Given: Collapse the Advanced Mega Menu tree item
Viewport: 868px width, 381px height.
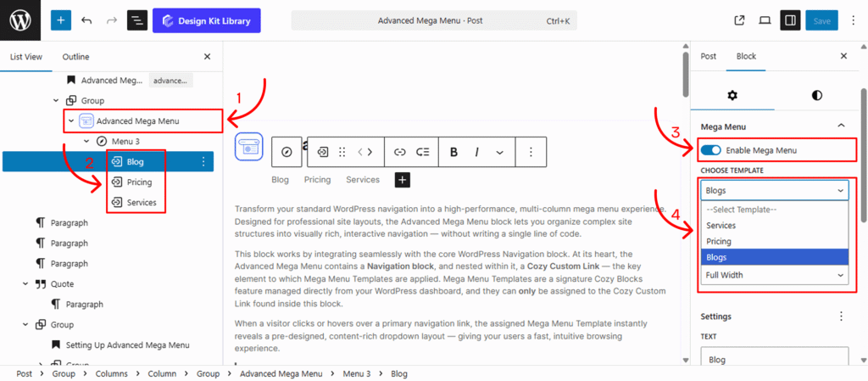Looking at the screenshot, I should (70, 121).
